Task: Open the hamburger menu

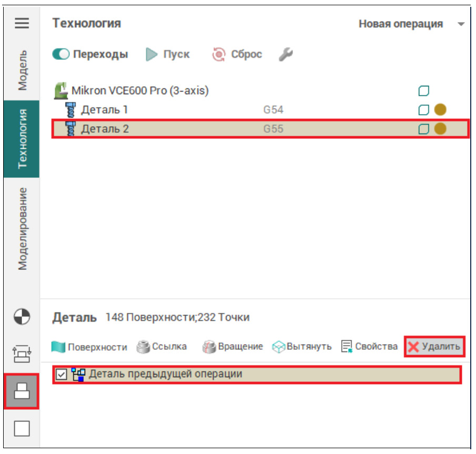Action: (x=22, y=24)
